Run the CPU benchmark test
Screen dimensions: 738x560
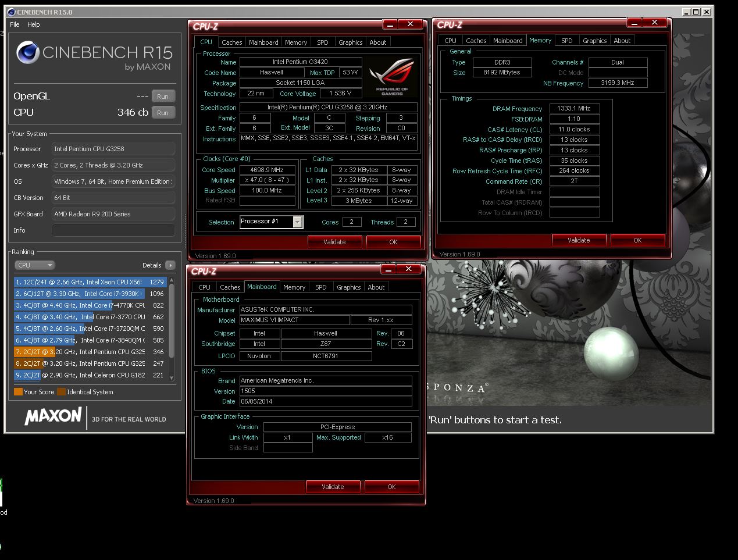[163, 113]
